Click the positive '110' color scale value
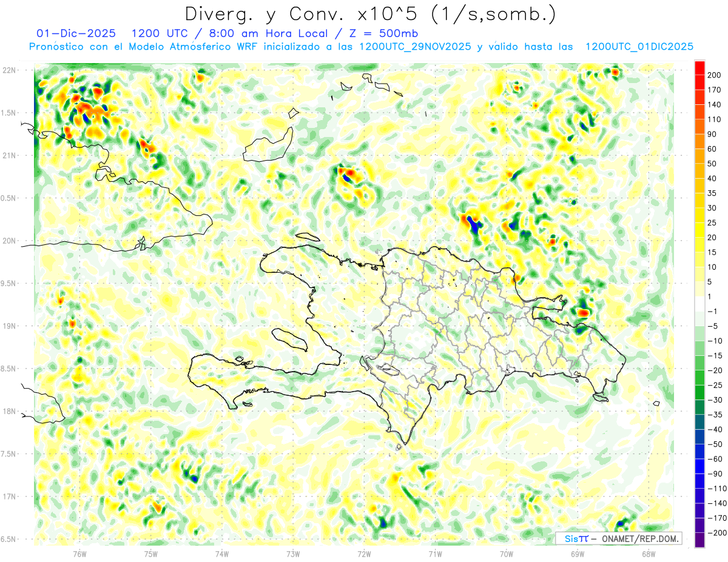The width and height of the screenshot is (728, 562). (x=715, y=119)
